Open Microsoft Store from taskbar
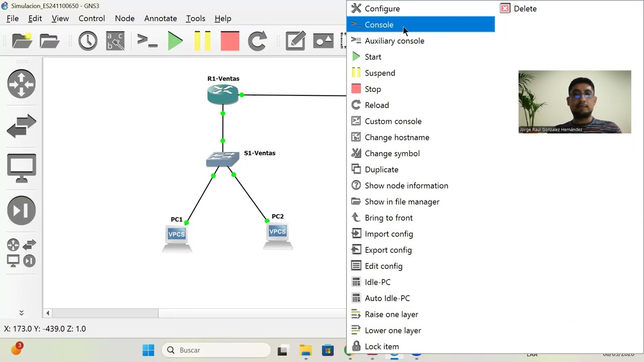 pyautogui.click(x=328, y=350)
